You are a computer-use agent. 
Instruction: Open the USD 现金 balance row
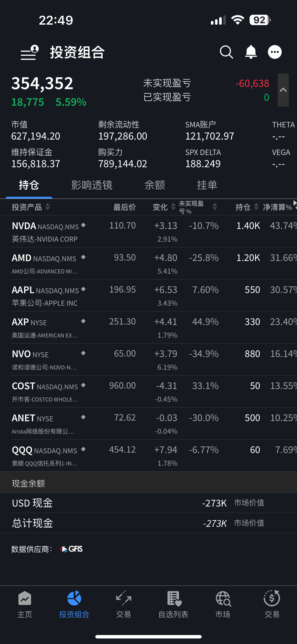click(148, 503)
